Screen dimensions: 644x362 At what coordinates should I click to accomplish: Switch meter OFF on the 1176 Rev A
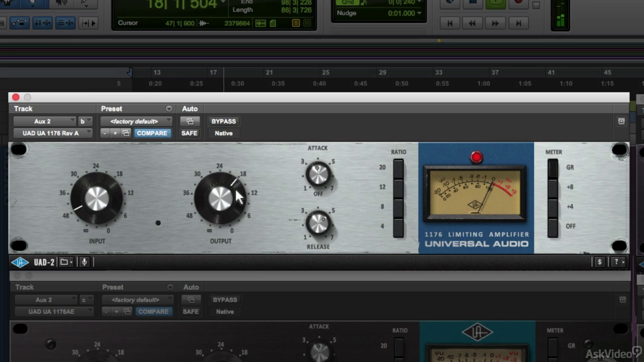click(552, 227)
